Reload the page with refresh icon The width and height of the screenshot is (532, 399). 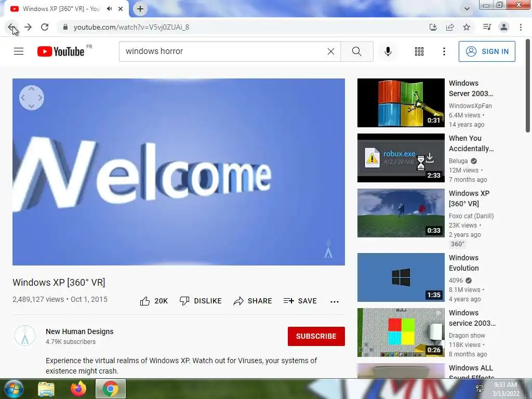[x=45, y=27]
